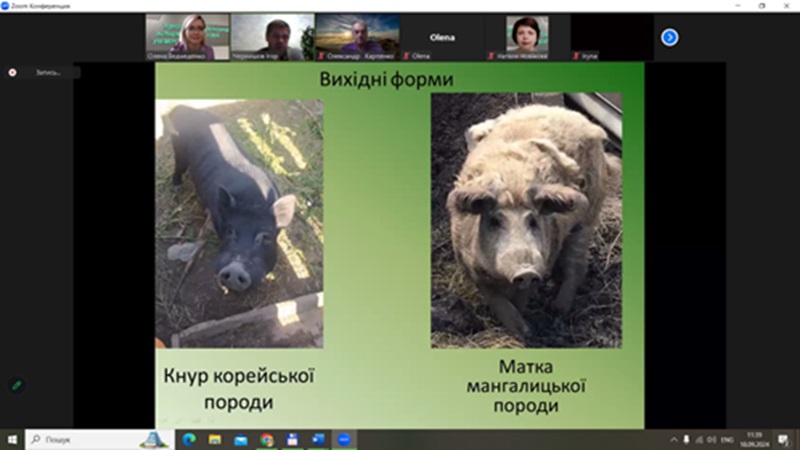Screen dimensions: 800x450
Task: Open the notification center icon
Action: click(x=784, y=440)
